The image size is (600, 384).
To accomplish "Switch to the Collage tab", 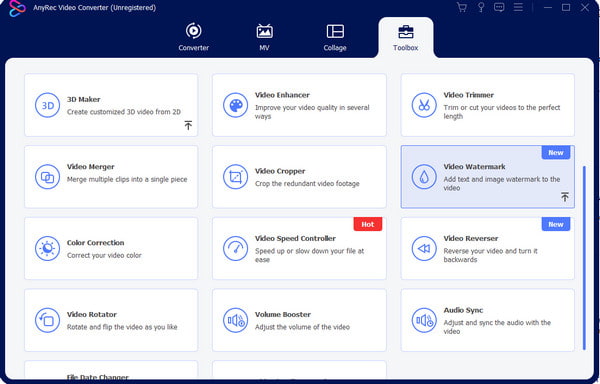I will [x=335, y=37].
